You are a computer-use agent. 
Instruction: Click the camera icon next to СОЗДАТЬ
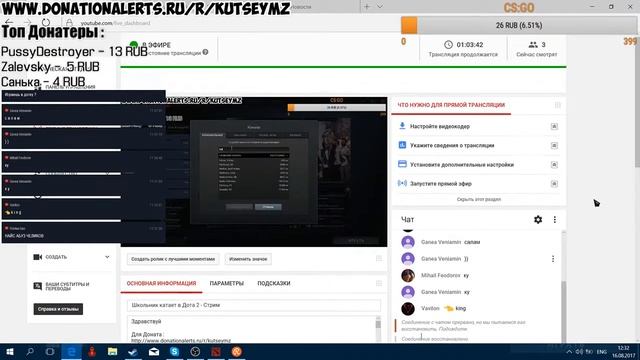(38, 257)
